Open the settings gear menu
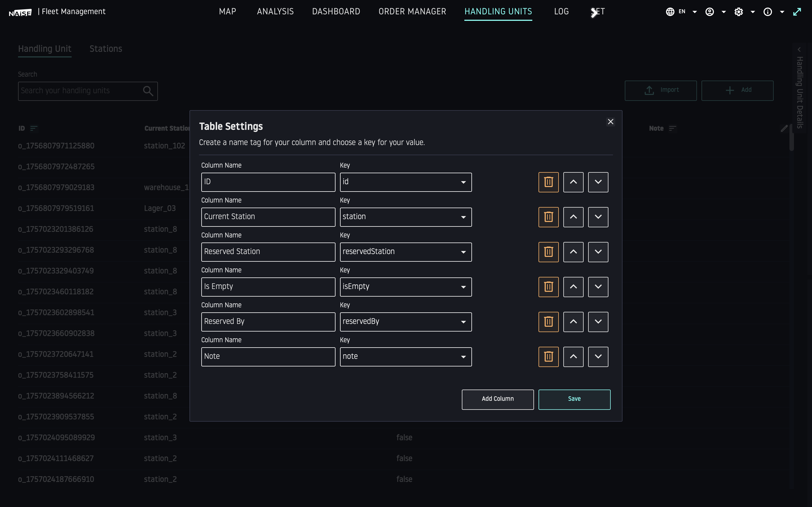812x507 pixels. pos(739,12)
